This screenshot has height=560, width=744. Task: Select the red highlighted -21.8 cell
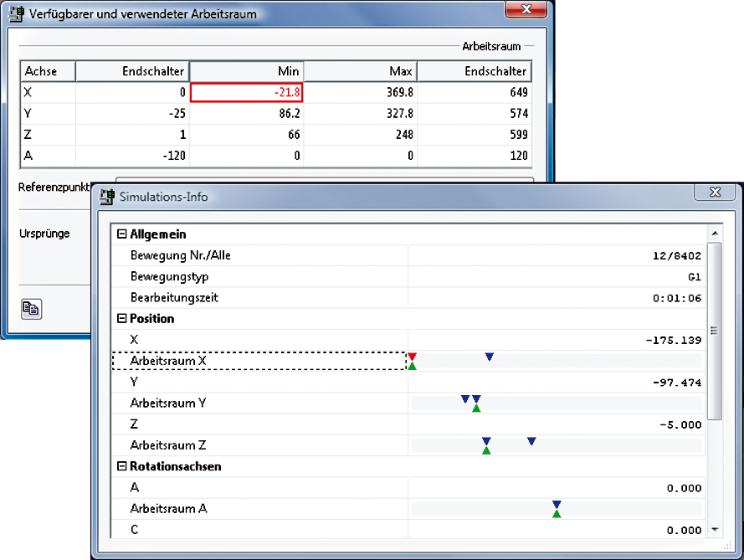(246, 93)
